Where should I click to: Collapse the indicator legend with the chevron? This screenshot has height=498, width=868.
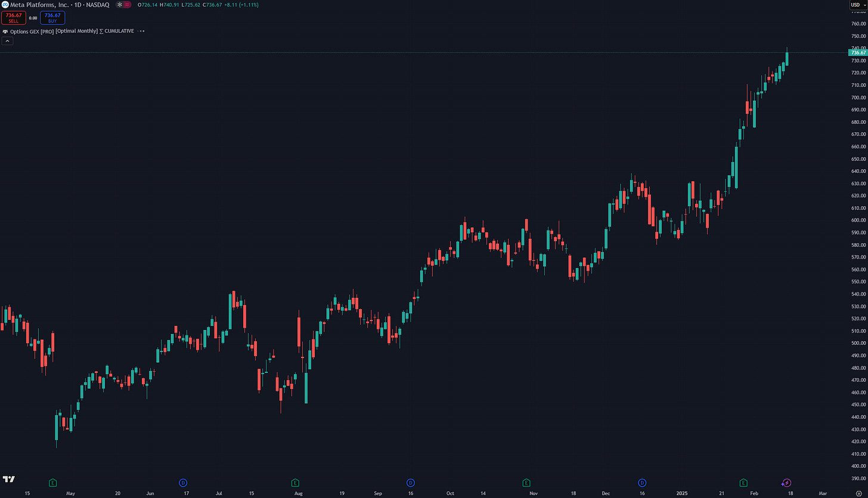coord(8,41)
